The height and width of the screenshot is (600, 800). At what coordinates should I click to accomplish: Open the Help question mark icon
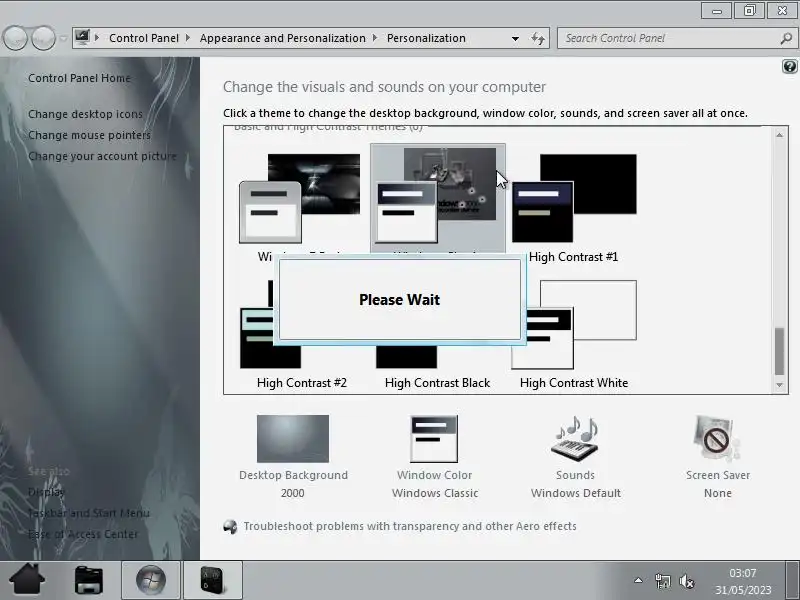(789, 67)
